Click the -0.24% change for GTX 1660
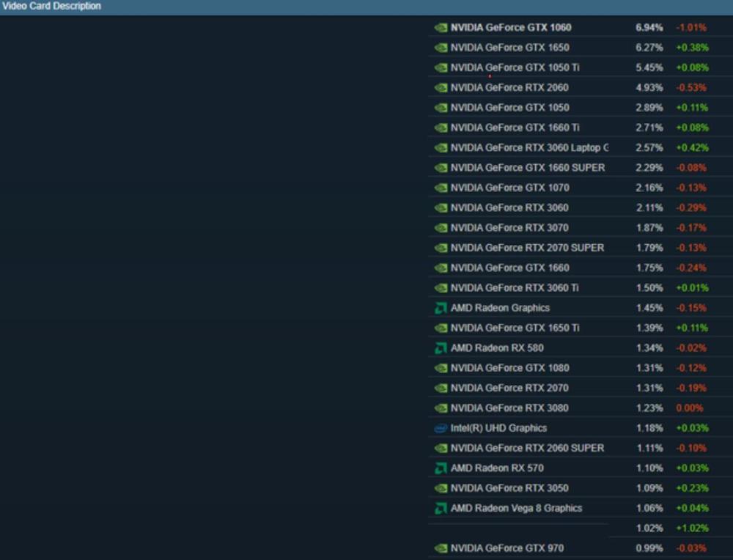 [691, 268]
